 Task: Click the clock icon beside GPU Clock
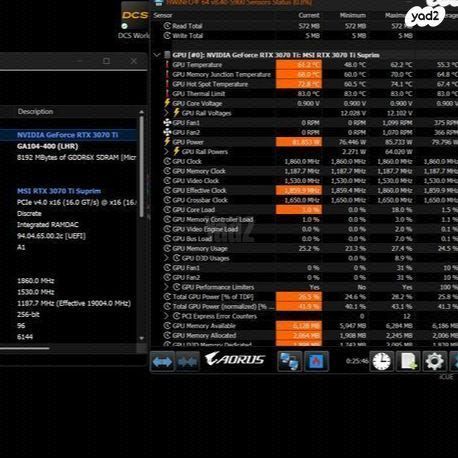point(167,161)
